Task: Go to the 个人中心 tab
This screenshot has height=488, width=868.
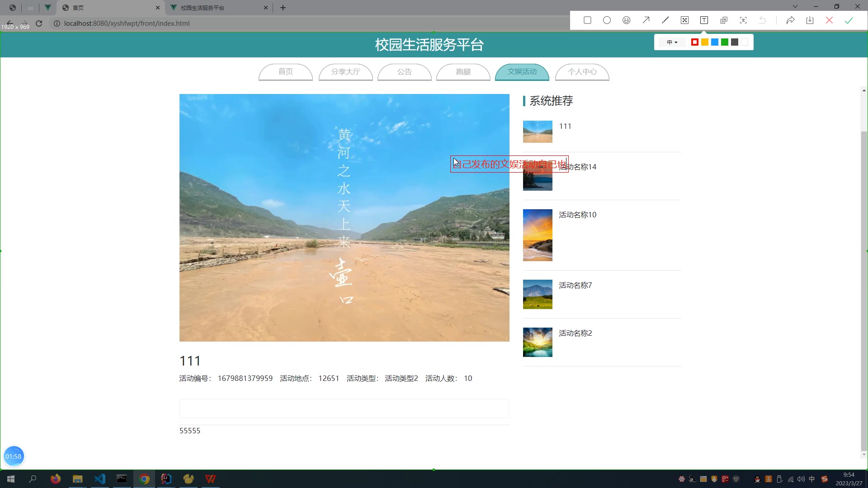Action: [582, 72]
